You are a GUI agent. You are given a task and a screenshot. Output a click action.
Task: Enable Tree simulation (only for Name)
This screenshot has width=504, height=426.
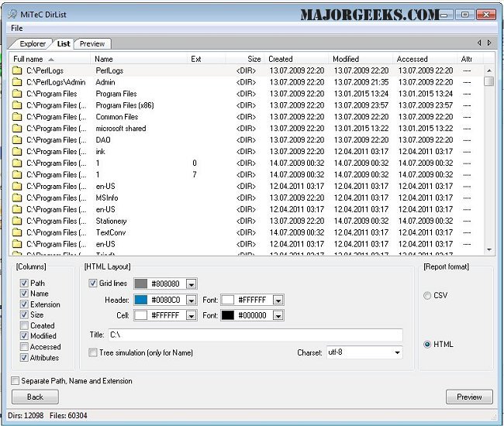tap(92, 352)
